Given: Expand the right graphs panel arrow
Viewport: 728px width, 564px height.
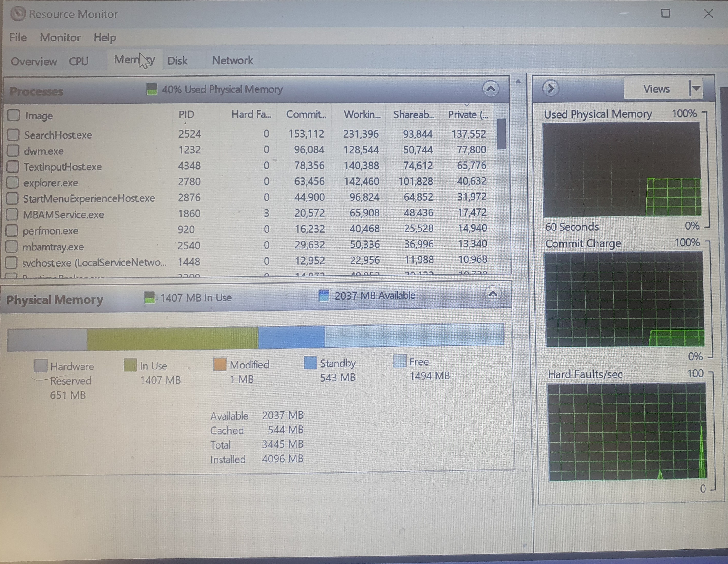Looking at the screenshot, I should click(551, 88).
